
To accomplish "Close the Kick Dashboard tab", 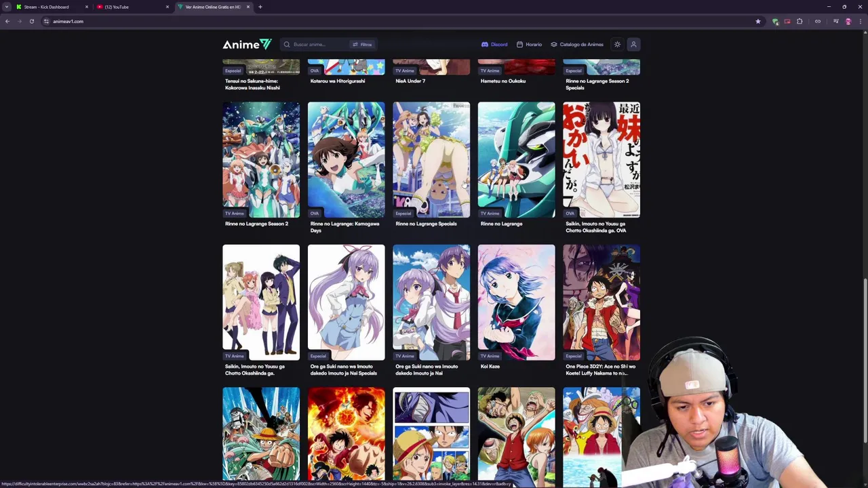I will [x=86, y=7].
